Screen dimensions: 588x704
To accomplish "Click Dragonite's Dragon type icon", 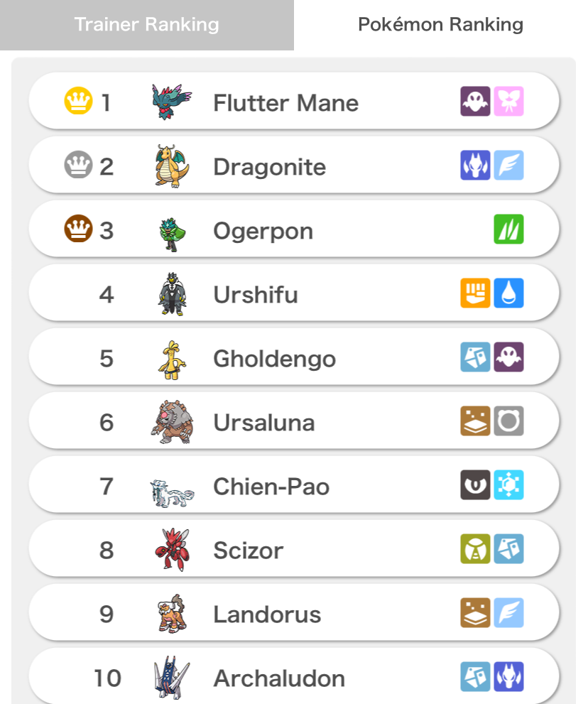I will 475,166.
